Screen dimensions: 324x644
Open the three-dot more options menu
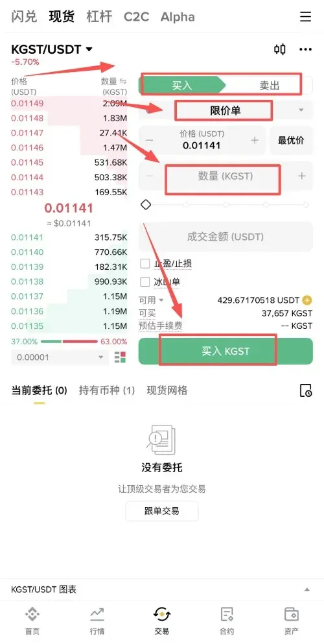tap(306, 50)
